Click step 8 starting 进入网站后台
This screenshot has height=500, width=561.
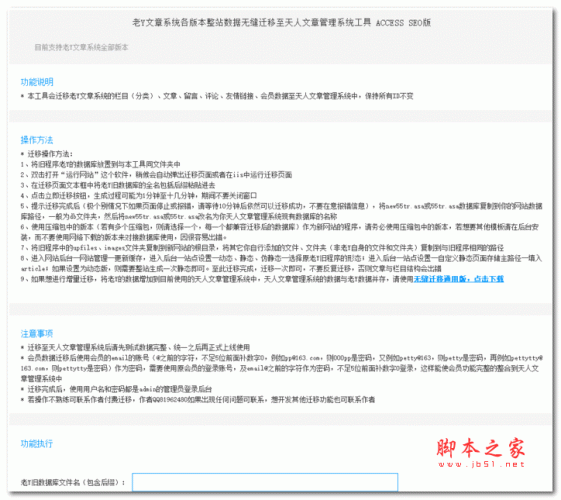[282, 263]
